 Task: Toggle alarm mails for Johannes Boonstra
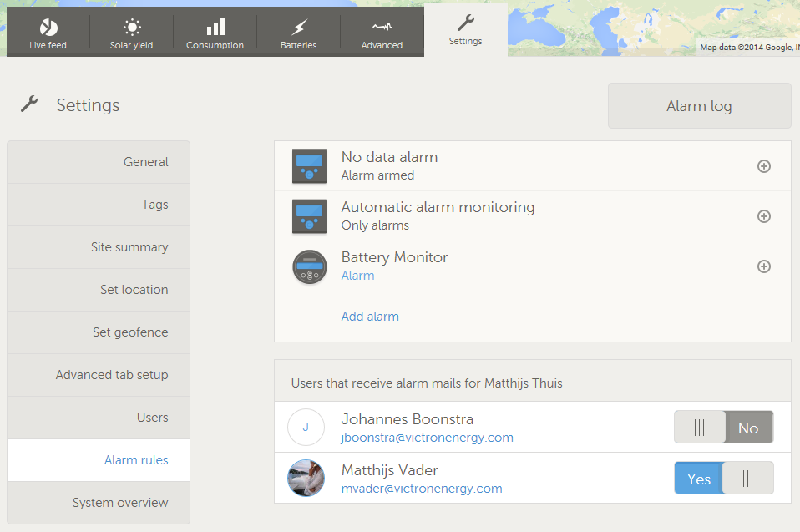[x=723, y=428]
